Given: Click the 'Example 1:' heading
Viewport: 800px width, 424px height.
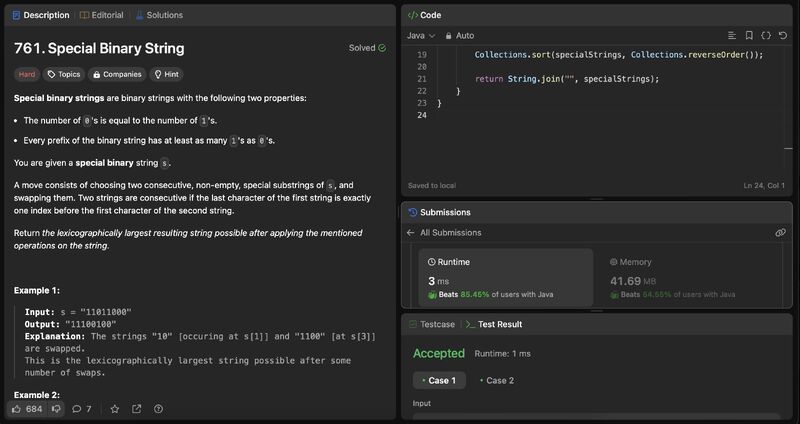Looking at the screenshot, I should pyautogui.click(x=37, y=290).
